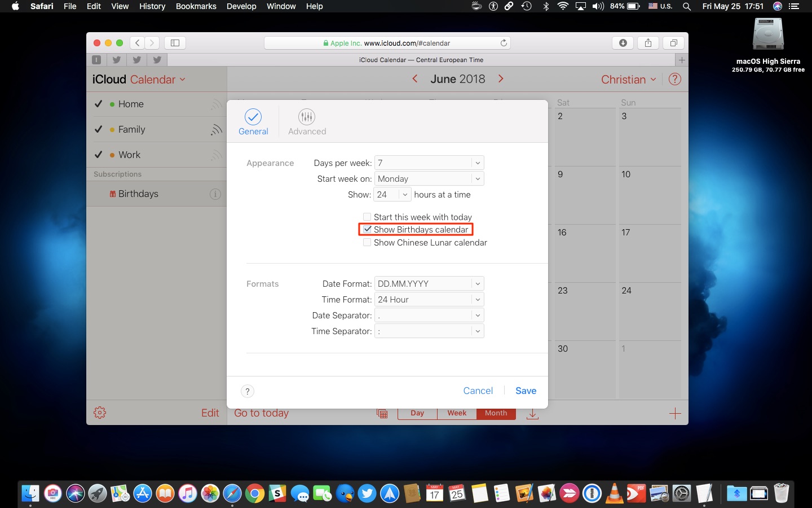The image size is (812, 508).
Task: Switch to Week view
Action: 457,413
